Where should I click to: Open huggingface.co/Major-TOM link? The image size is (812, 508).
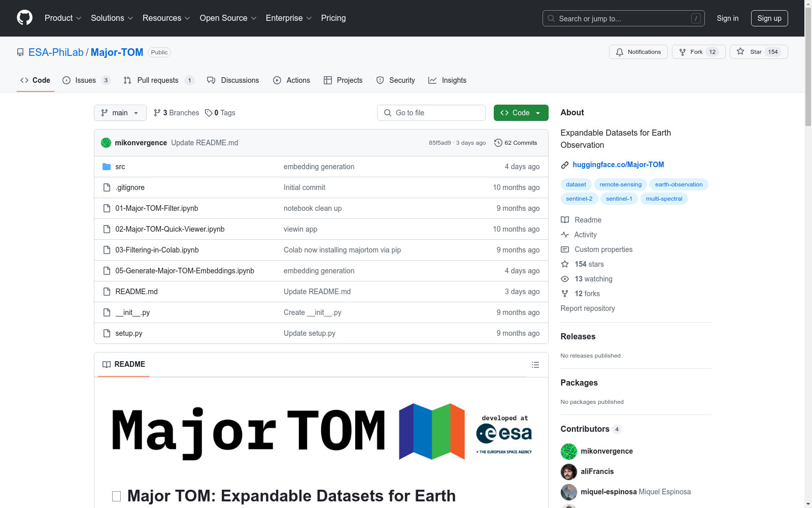pyautogui.click(x=618, y=165)
